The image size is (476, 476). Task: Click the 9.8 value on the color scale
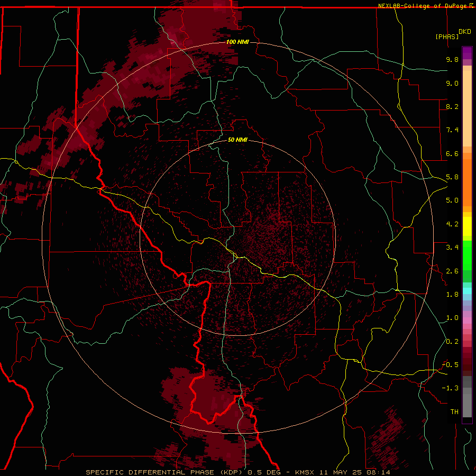click(452, 59)
